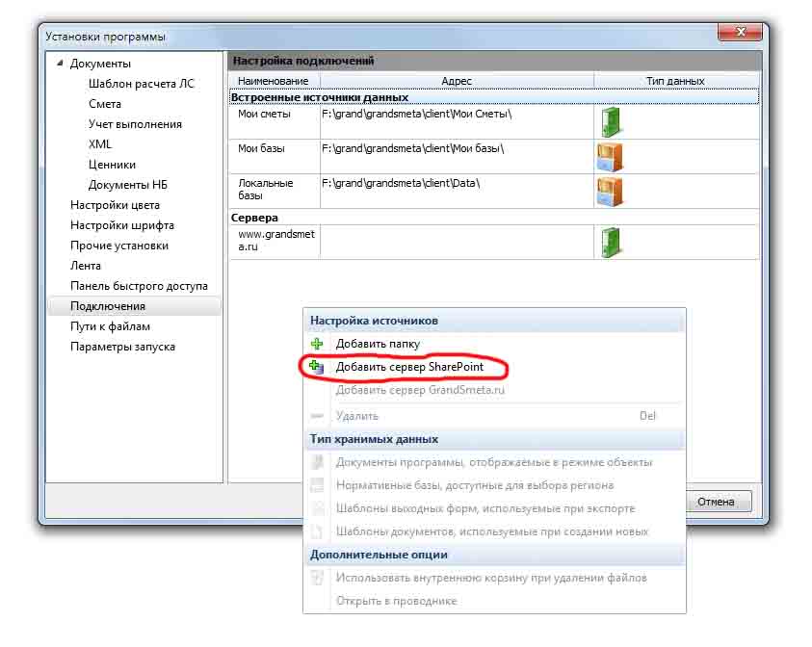The image size is (812, 647).
Task: Select Документы in the settings tree
Action: [100, 64]
